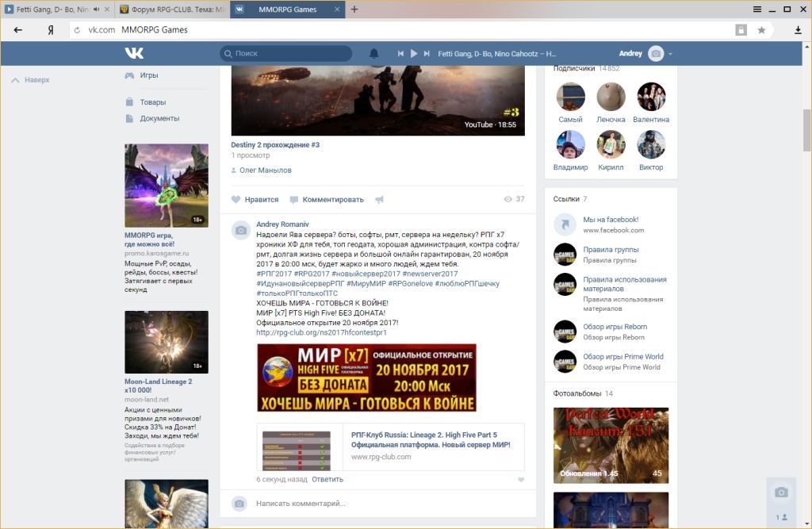Open Олег Манылов's profile link

coord(265,170)
